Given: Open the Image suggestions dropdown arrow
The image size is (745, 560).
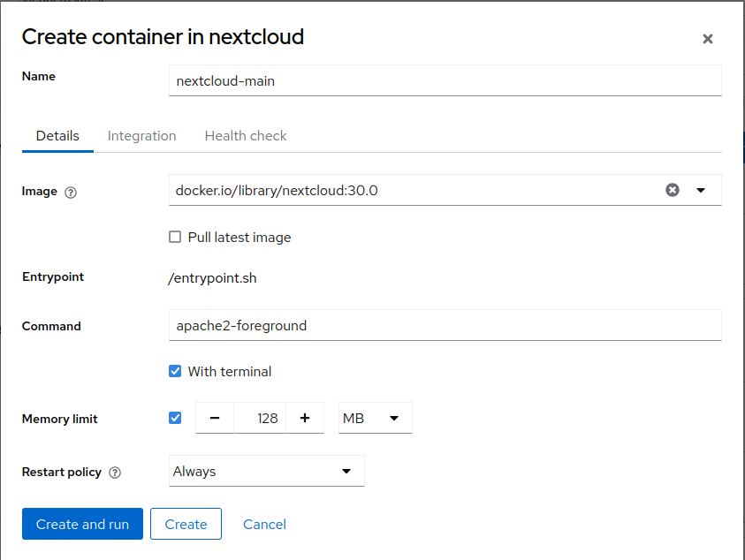Looking at the screenshot, I should tap(701, 190).
